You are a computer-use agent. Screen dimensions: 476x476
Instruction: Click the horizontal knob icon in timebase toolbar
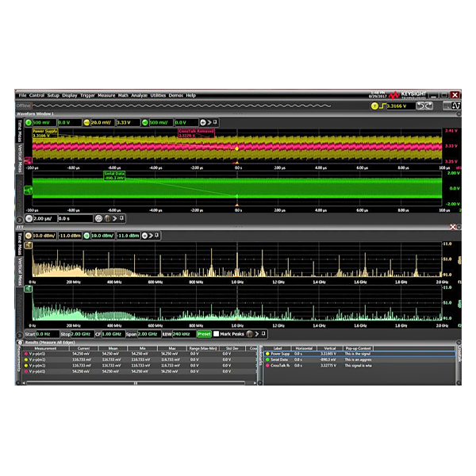[x=107, y=219]
